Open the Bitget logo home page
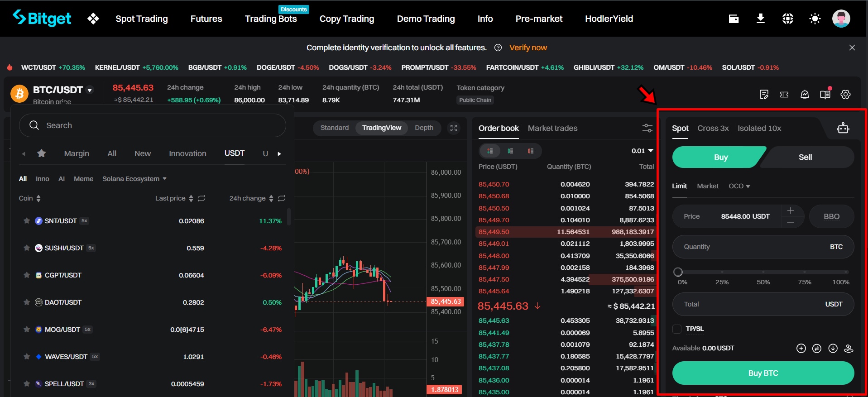Screen dimensions: 868x397 pyautogui.click(x=42, y=18)
